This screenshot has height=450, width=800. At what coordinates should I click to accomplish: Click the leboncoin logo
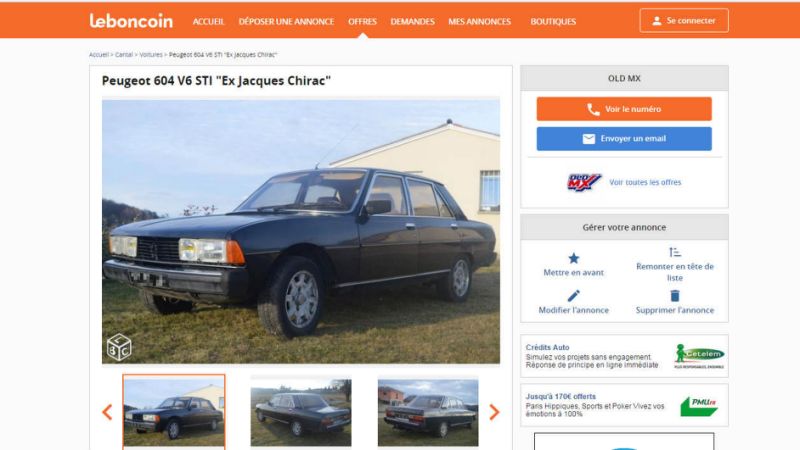[131, 21]
